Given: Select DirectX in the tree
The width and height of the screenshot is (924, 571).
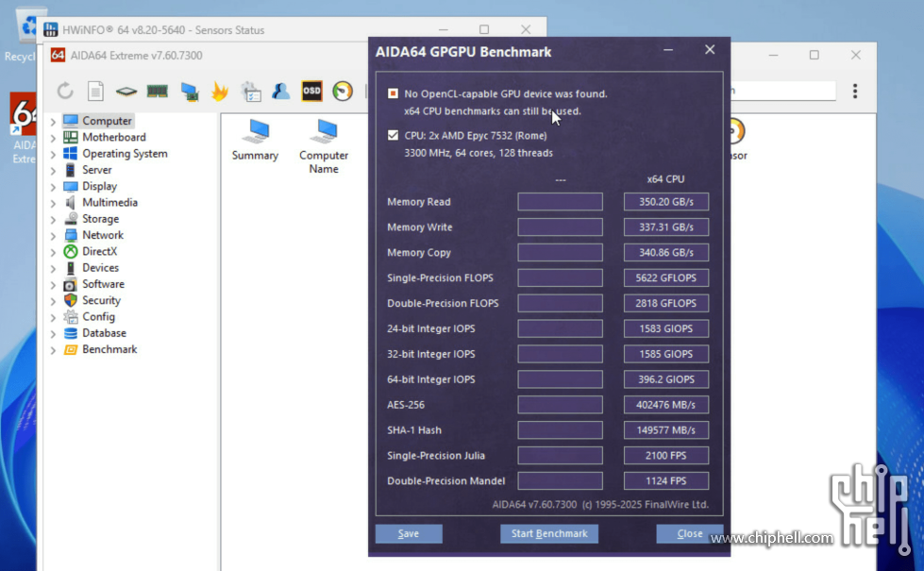Looking at the screenshot, I should (100, 252).
